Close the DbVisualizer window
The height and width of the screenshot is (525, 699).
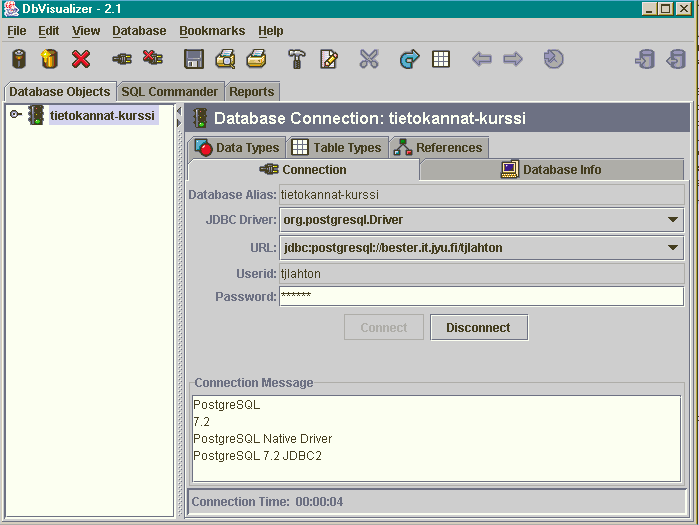(683, 9)
